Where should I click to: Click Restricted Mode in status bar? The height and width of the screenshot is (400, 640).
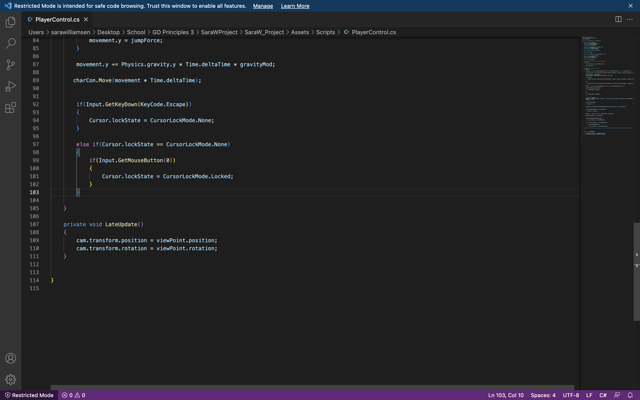pos(29,395)
